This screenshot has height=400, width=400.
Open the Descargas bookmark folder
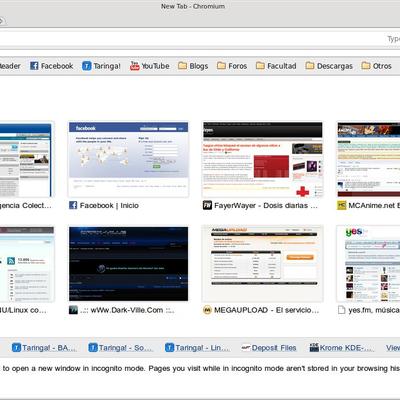pyautogui.click(x=329, y=66)
